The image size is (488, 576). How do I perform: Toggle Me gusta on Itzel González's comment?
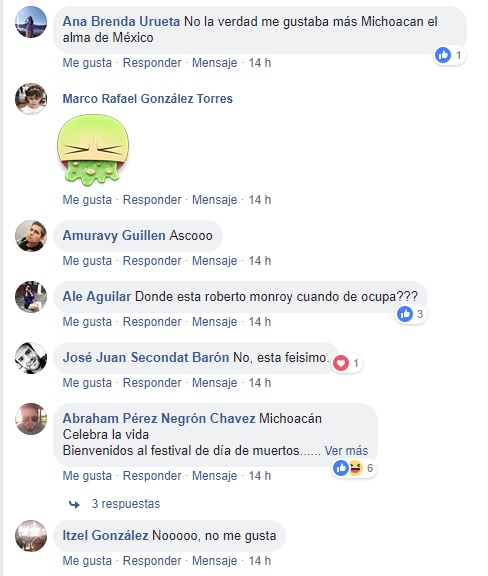pyautogui.click(x=87, y=561)
